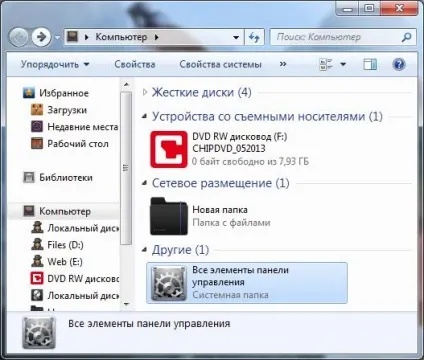This screenshot has height=360, width=424.
Task: Collapse the Другие (1) group
Action: click(145, 250)
